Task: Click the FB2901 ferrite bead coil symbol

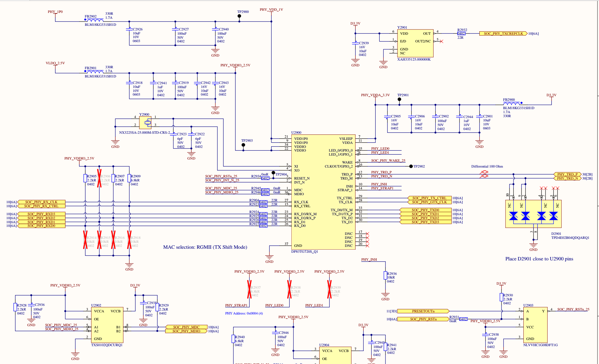Action: 95,72
